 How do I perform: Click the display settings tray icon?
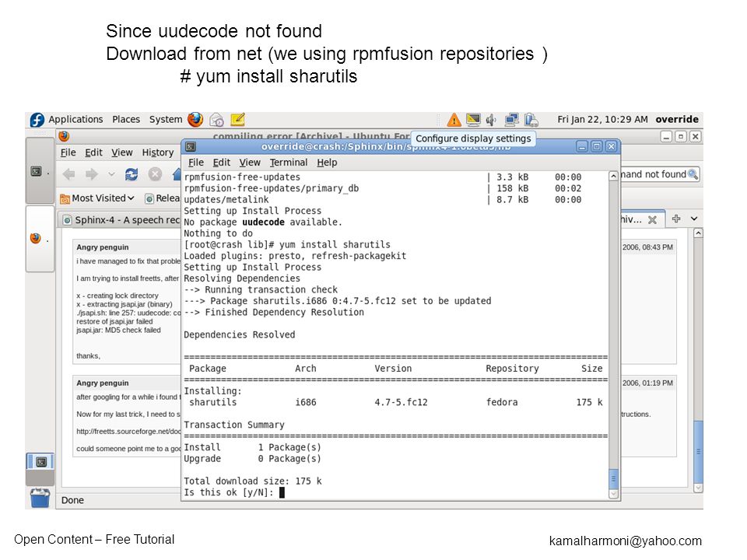point(473,120)
